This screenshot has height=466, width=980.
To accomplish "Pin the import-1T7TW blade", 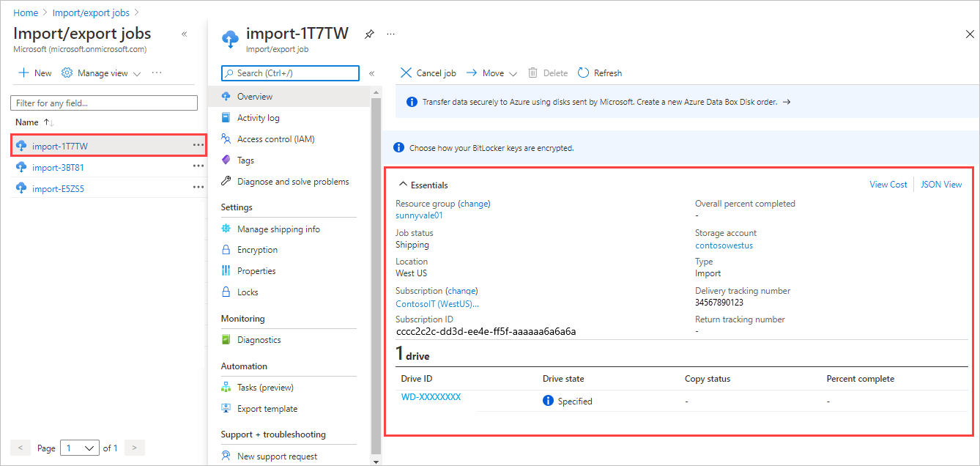I will pos(369,34).
